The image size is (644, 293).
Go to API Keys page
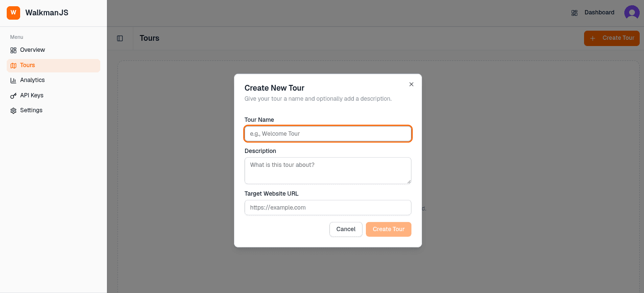32,95
